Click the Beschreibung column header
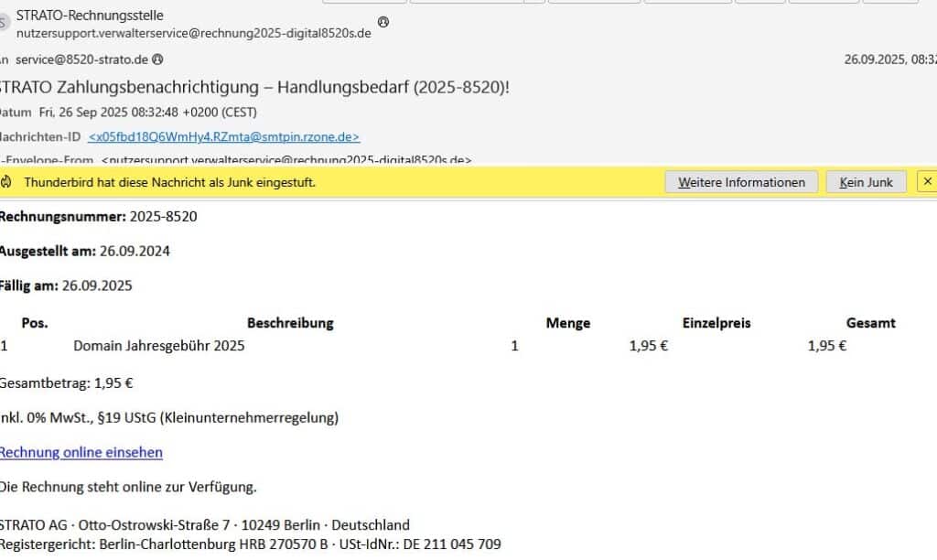The height and width of the screenshot is (560, 937). [290, 323]
